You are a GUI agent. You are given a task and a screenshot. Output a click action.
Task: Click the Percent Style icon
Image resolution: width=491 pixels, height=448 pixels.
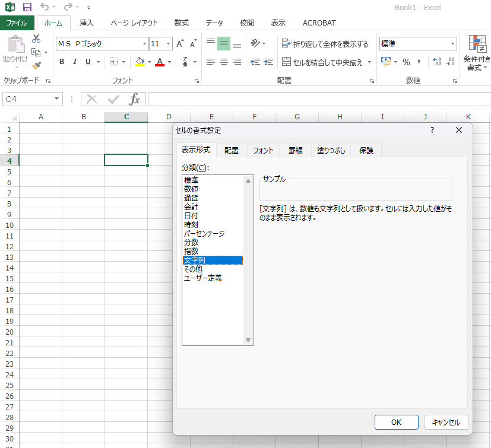[x=406, y=62]
